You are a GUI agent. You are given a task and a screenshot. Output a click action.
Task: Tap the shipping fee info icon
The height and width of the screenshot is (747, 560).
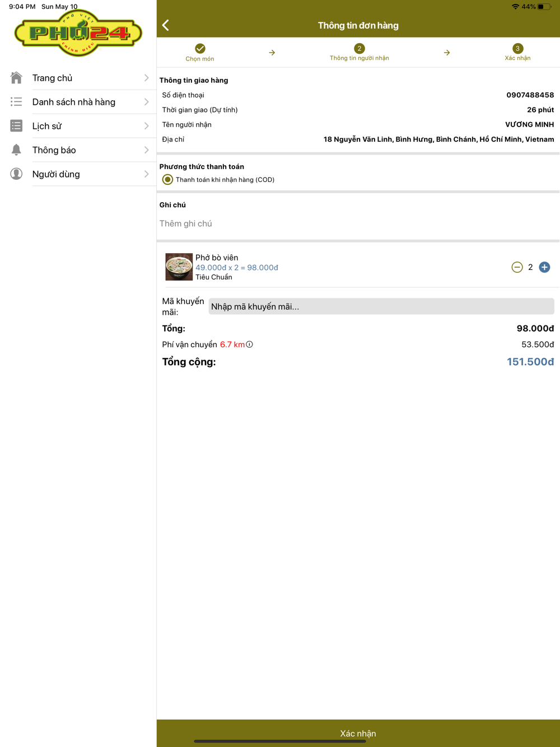250,344
